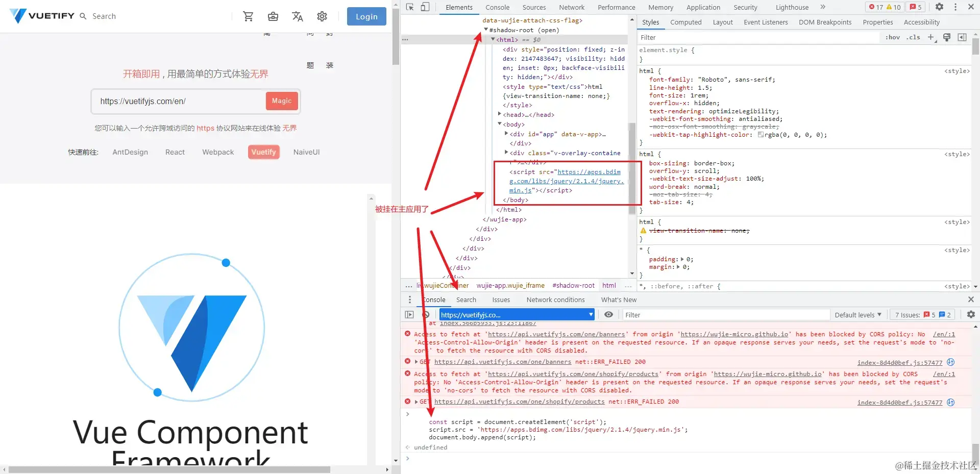Open the issues badge showing 5

[x=916, y=7]
